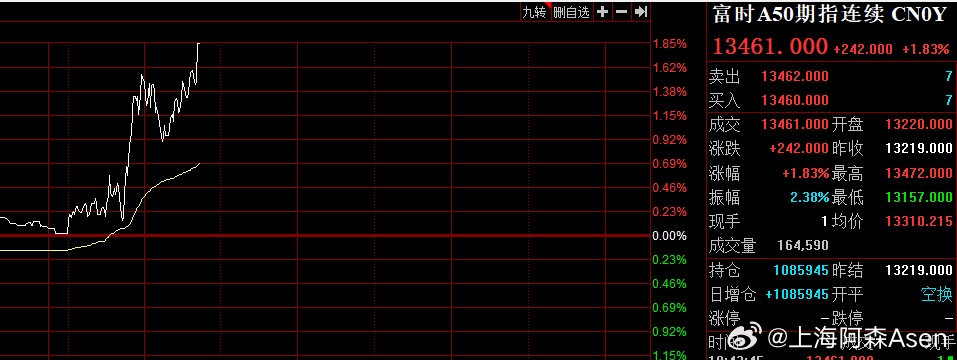The height and width of the screenshot is (360, 957).
Task: Click the latest price 13461.000 in header
Action: [770, 46]
